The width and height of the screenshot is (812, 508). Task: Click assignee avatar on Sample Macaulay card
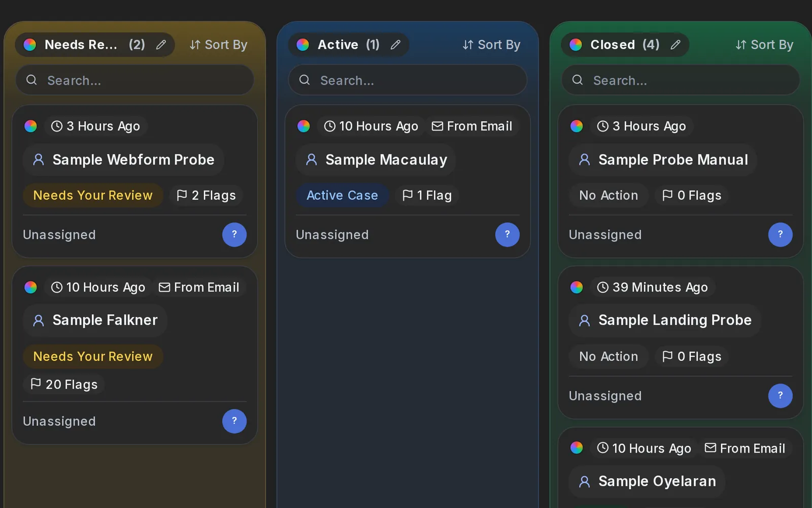[x=507, y=235]
